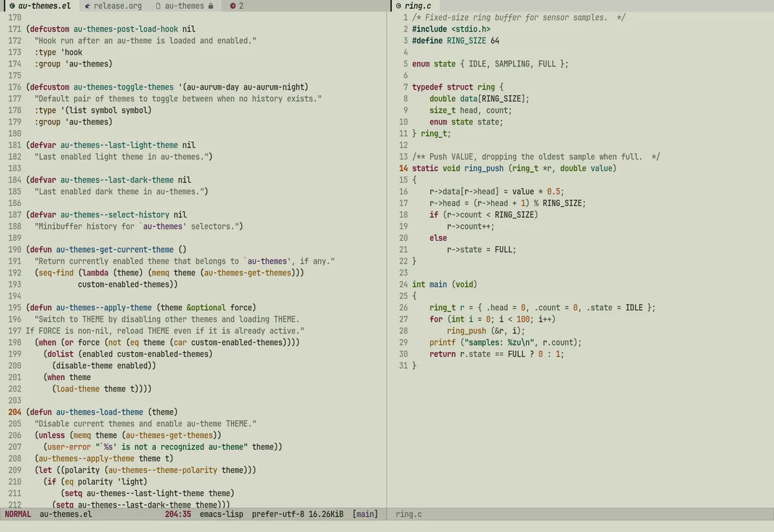
Task: Open the tab labeled 2
Action: click(x=237, y=6)
